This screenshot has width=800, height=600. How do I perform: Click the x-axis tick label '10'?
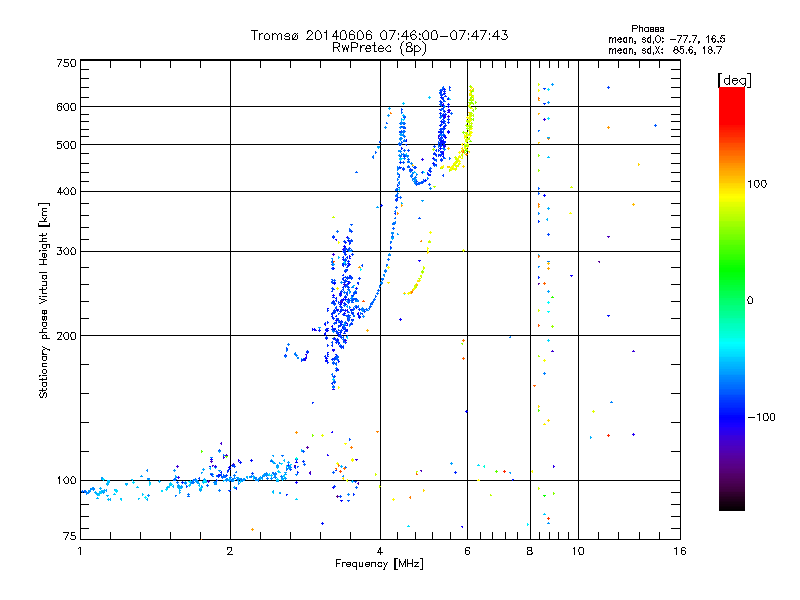coord(578,551)
